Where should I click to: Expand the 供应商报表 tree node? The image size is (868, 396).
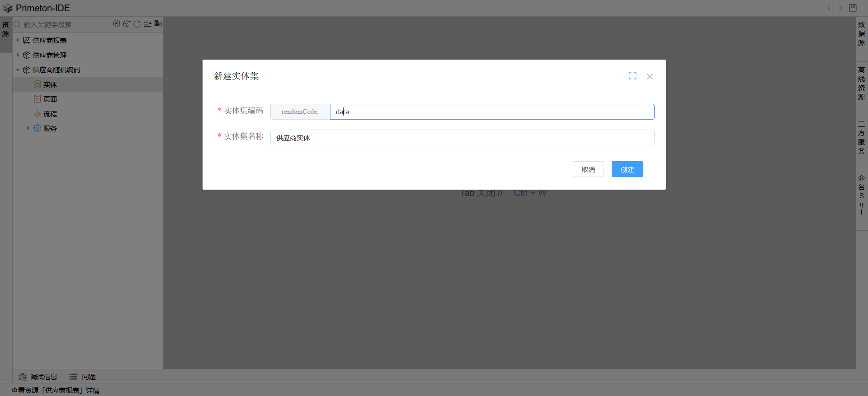click(18, 40)
